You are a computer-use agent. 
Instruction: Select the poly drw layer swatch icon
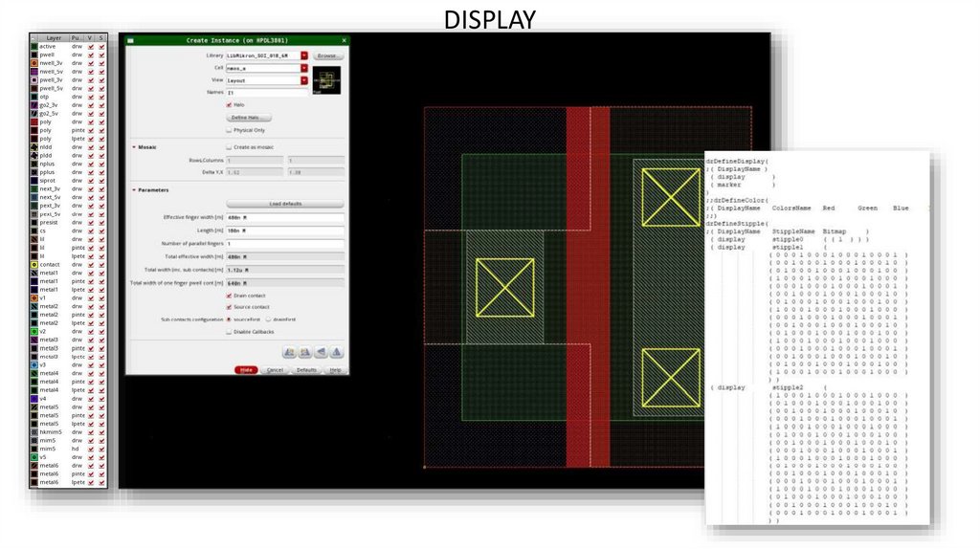(34, 121)
